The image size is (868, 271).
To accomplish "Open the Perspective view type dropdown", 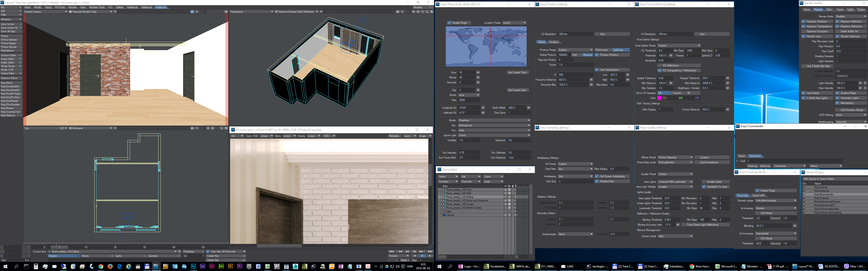I will 251,12.
